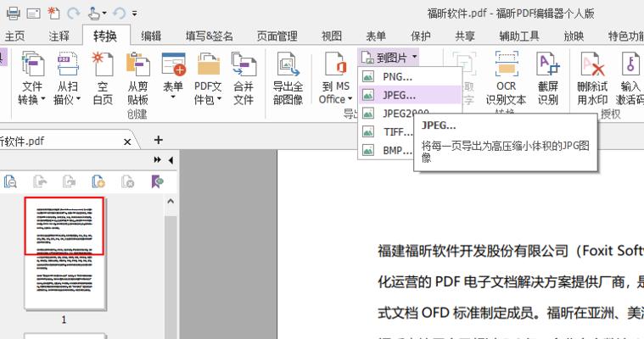The height and width of the screenshot is (339, 644).
Task: Click the scan document icon in quick access toolbar
Action: click(x=33, y=14)
